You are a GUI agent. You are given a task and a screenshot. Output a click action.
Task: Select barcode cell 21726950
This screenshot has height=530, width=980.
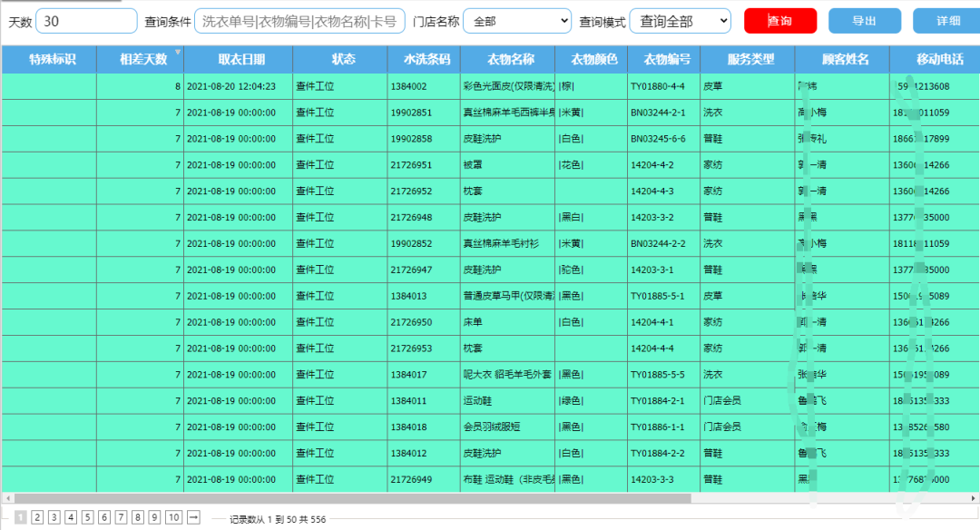pyautogui.click(x=424, y=322)
